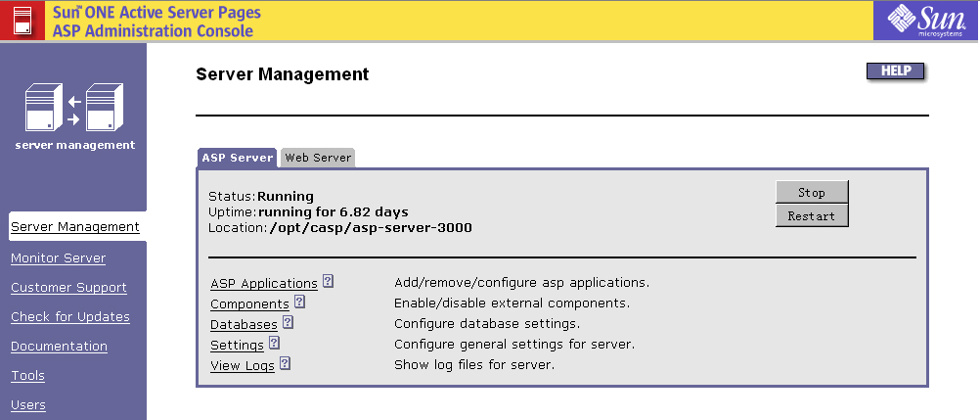Open help icon next to Components
Image resolution: width=980 pixels, height=420 pixels.
(x=299, y=302)
